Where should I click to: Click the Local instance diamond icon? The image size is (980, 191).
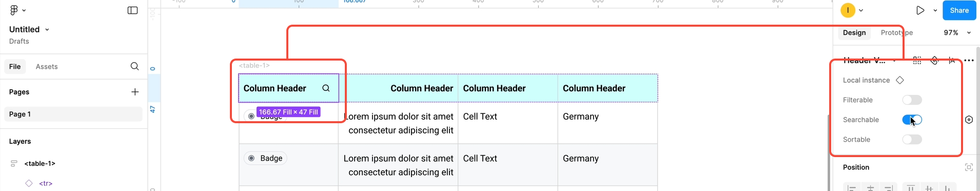900,80
